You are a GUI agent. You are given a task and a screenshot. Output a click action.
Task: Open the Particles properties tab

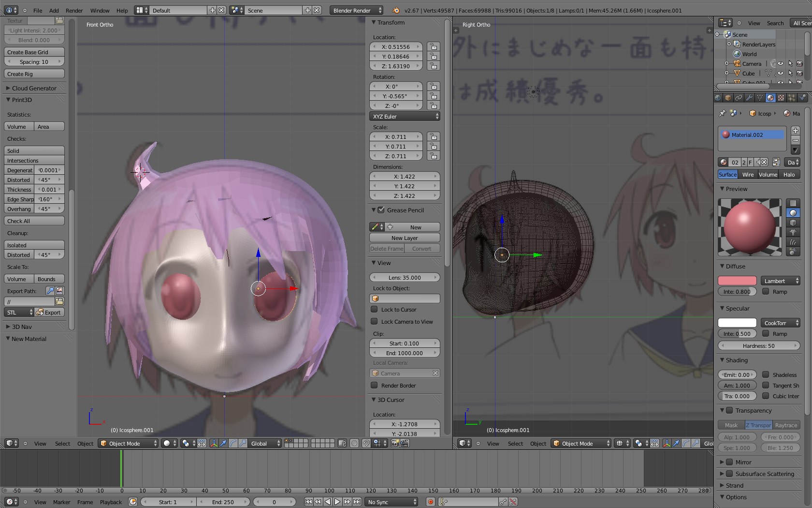tap(792, 98)
